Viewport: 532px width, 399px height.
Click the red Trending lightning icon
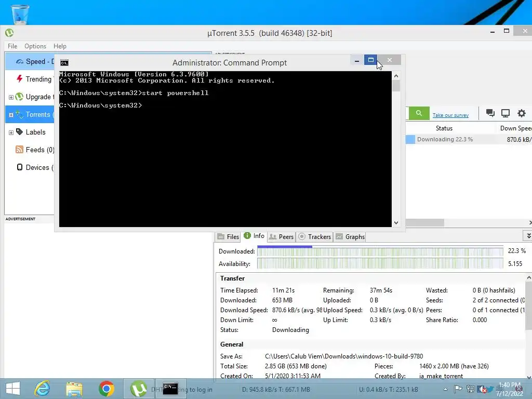[x=20, y=79]
